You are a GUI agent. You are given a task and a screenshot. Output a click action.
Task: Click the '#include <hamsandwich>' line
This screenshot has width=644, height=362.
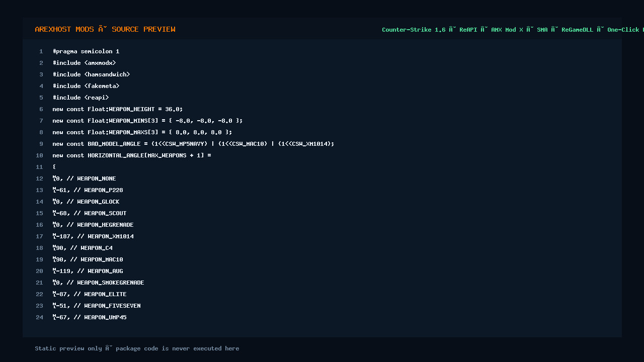(x=92, y=74)
